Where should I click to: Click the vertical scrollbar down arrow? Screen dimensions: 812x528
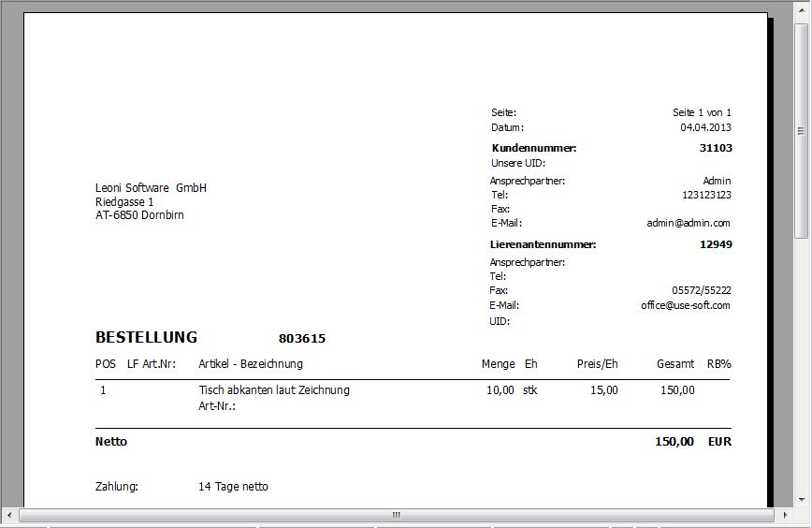click(802, 501)
